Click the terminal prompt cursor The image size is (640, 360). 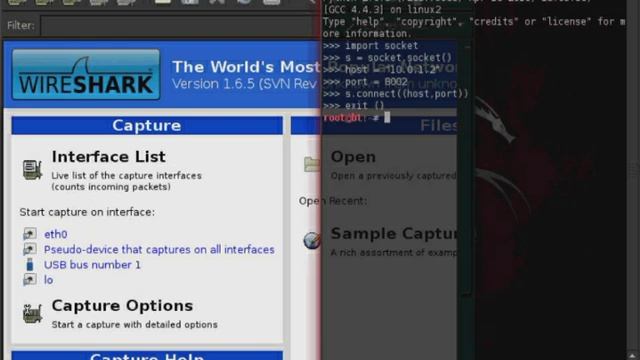pyautogui.click(x=387, y=118)
